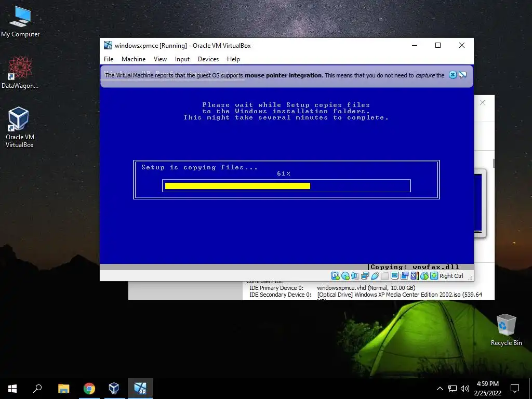The height and width of the screenshot is (399, 532).
Task: Click windowsxpmce.vhd storage entry in Manager
Action: tap(366, 288)
